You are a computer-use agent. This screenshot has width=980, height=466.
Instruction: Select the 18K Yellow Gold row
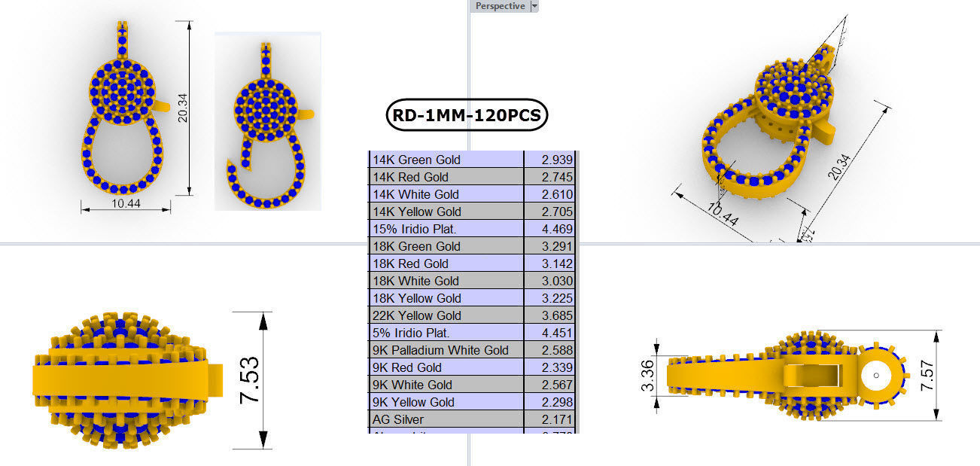[x=473, y=298]
